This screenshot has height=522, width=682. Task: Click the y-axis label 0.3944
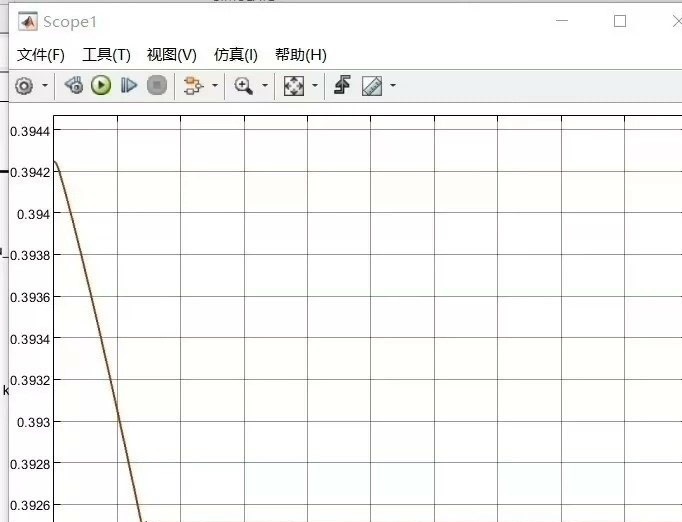click(30, 131)
